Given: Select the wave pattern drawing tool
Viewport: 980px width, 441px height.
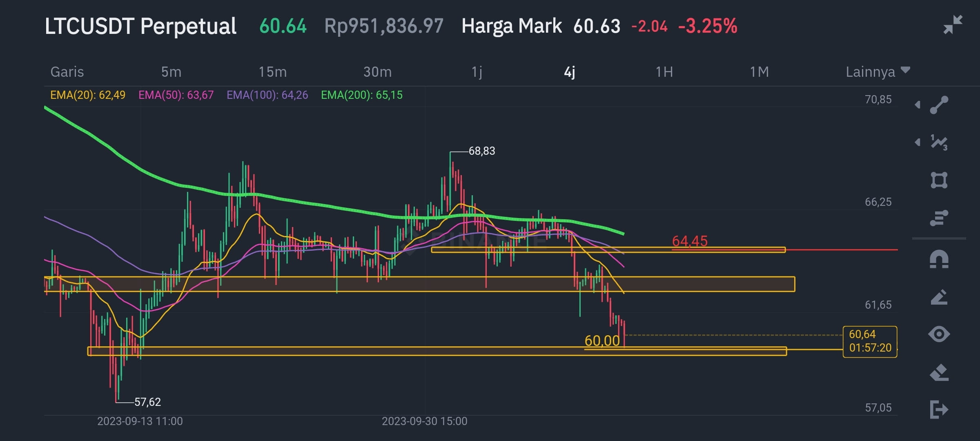Looking at the screenshot, I should click(939, 142).
